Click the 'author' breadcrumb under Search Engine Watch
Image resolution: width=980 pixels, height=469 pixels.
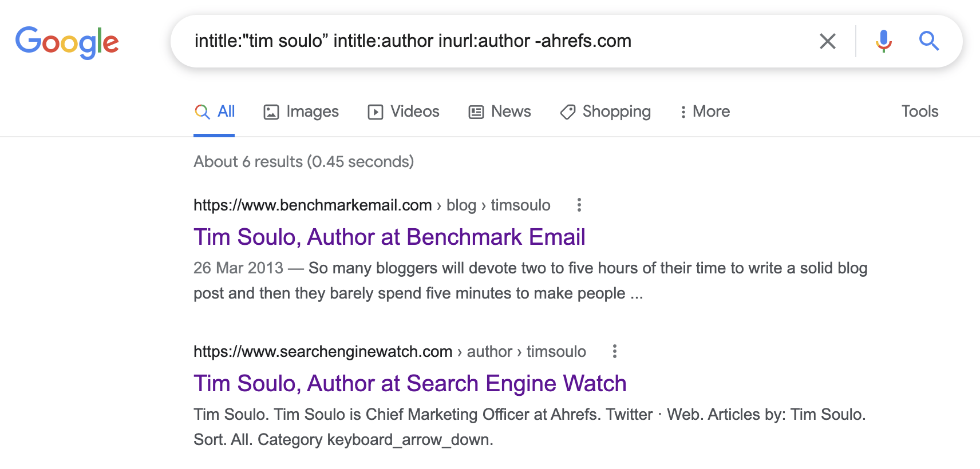click(489, 351)
